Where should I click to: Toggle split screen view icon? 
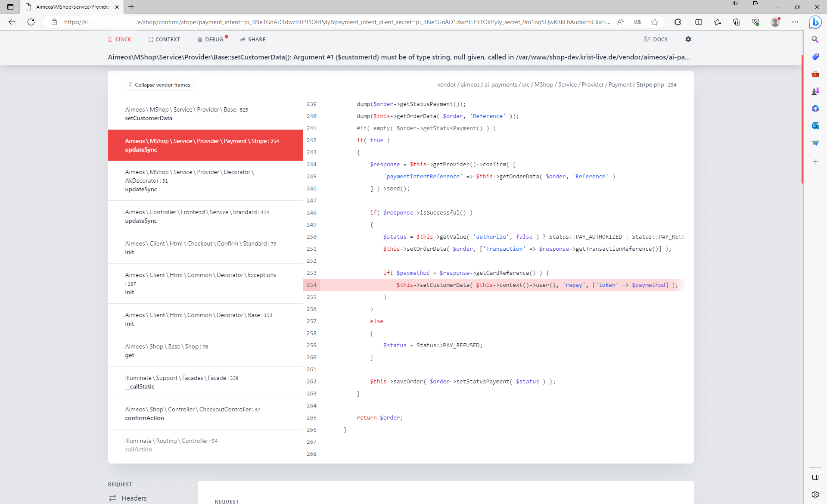tap(699, 22)
